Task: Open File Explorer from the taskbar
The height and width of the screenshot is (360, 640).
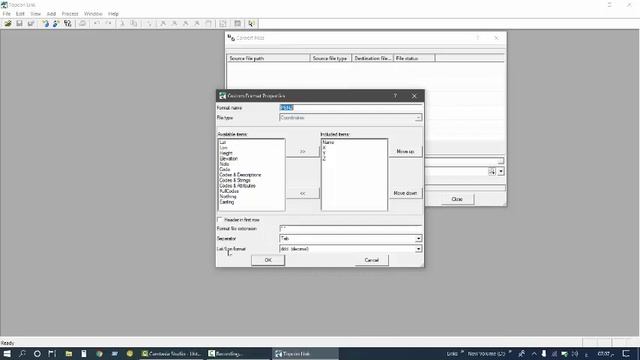Action: [x=69, y=353]
